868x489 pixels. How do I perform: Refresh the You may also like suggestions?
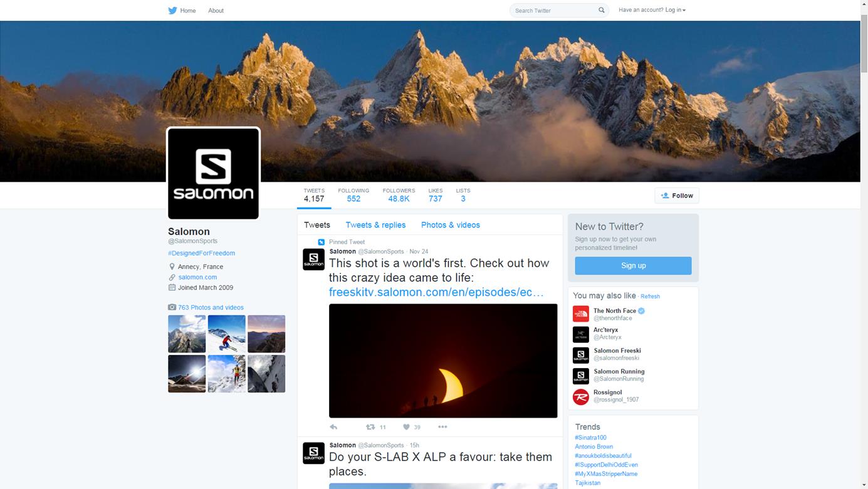[650, 297]
